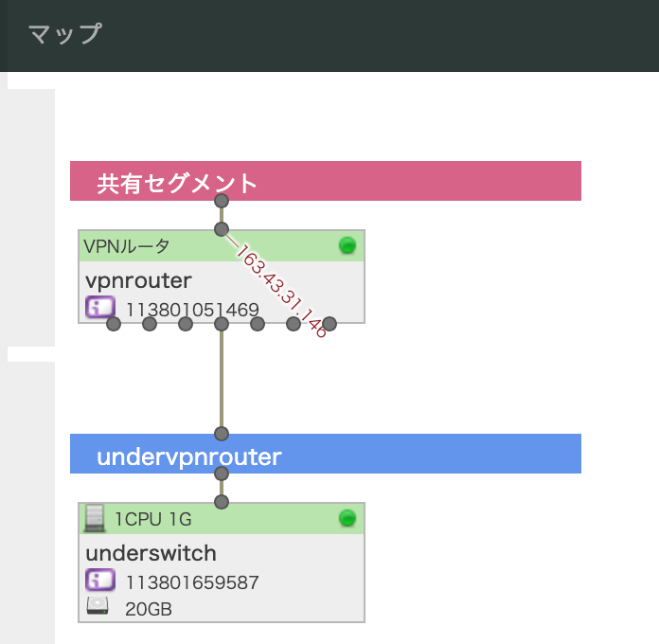Click the resource ID 113801051469

pos(192,311)
